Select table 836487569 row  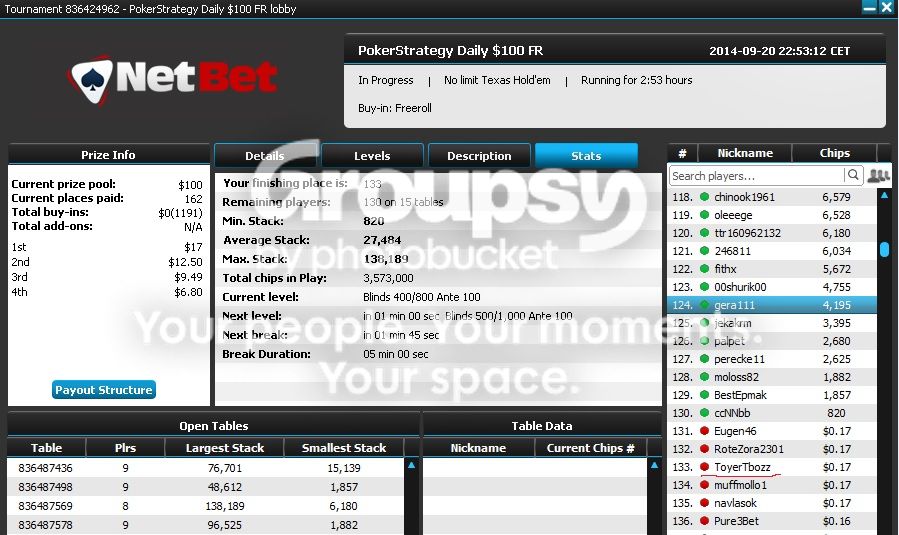[x=206, y=506]
